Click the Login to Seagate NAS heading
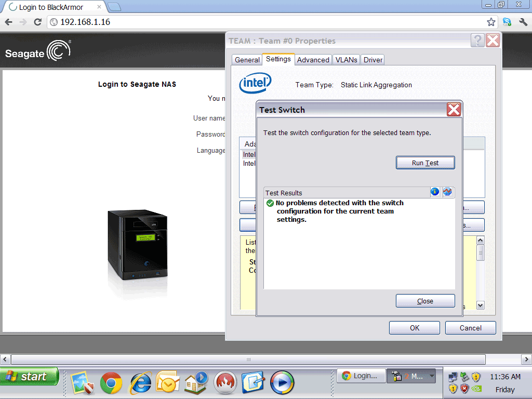 pyautogui.click(x=137, y=84)
